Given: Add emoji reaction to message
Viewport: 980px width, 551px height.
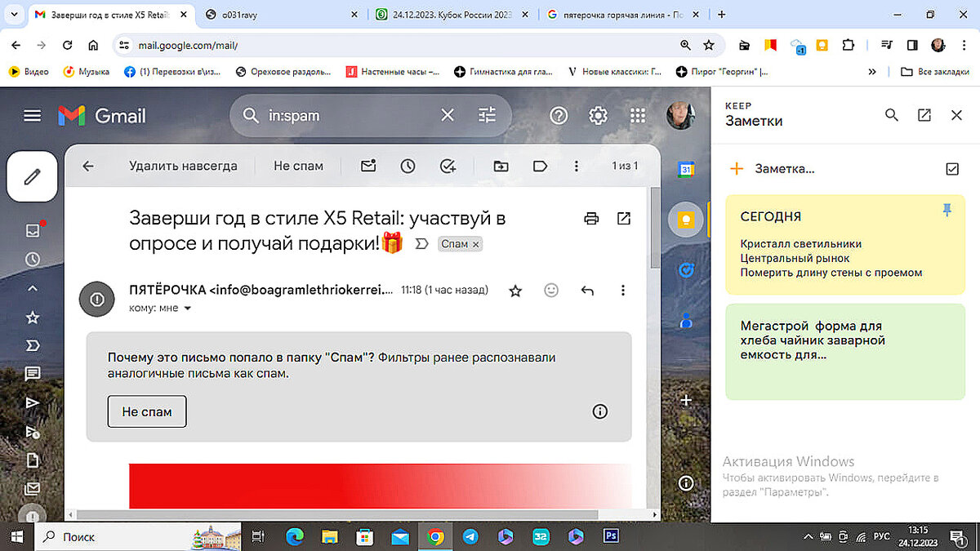Looking at the screenshot, I should [x=551, y=290].
